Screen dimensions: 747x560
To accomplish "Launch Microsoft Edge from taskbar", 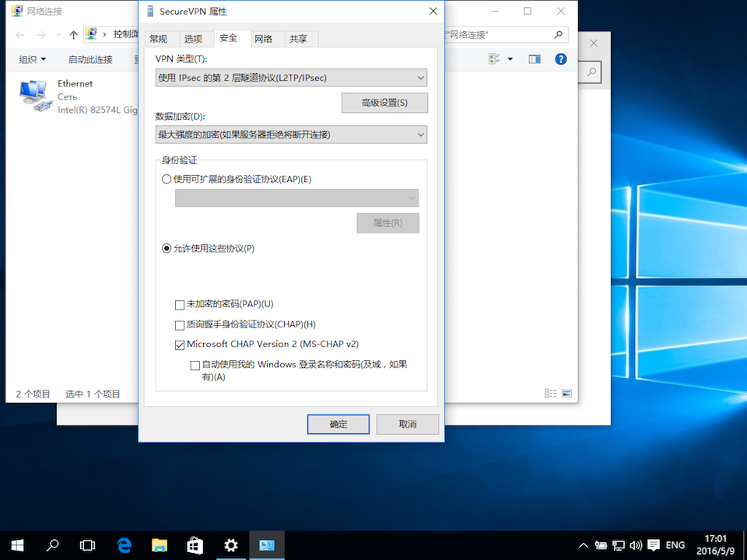I will click(124, 545).
